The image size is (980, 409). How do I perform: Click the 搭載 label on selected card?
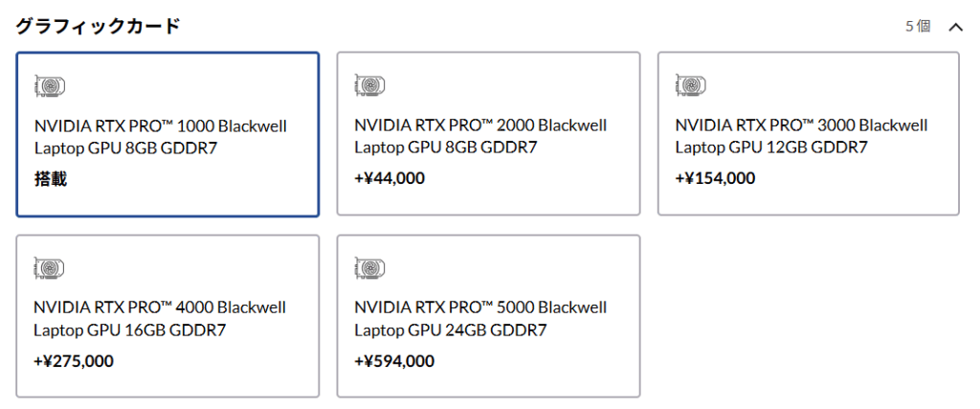51,178
